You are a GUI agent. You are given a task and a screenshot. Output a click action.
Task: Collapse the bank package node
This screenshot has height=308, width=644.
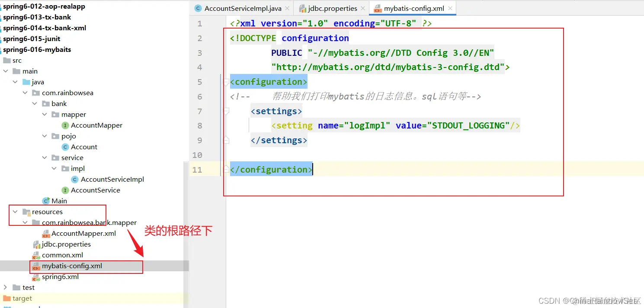click(35, 103)
